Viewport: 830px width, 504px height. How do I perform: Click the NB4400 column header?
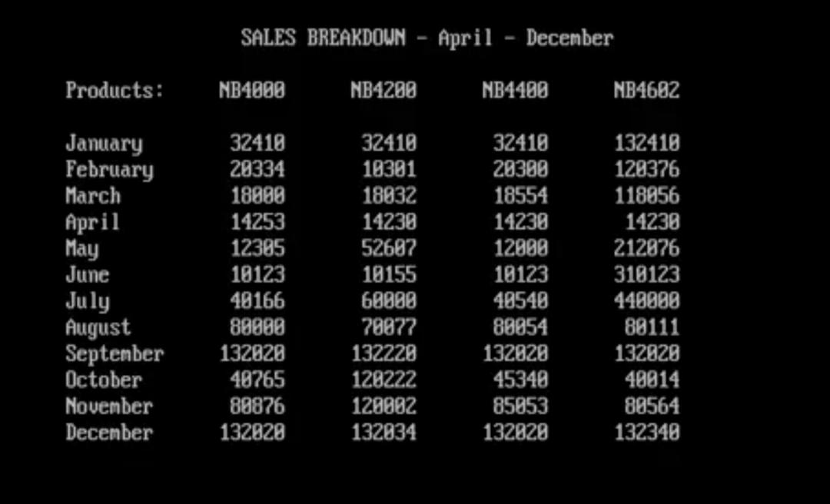[x=515, y=91]
